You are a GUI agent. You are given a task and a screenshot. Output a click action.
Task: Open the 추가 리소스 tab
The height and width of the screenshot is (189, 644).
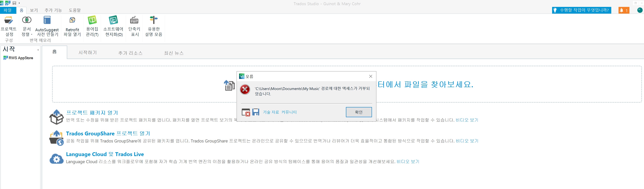131,53
